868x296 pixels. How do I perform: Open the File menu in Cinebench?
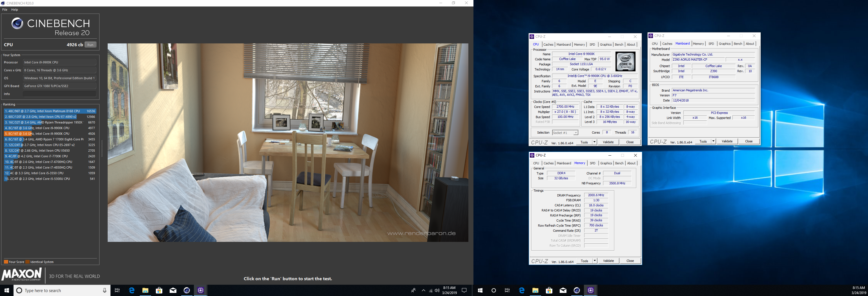[5, 10]
